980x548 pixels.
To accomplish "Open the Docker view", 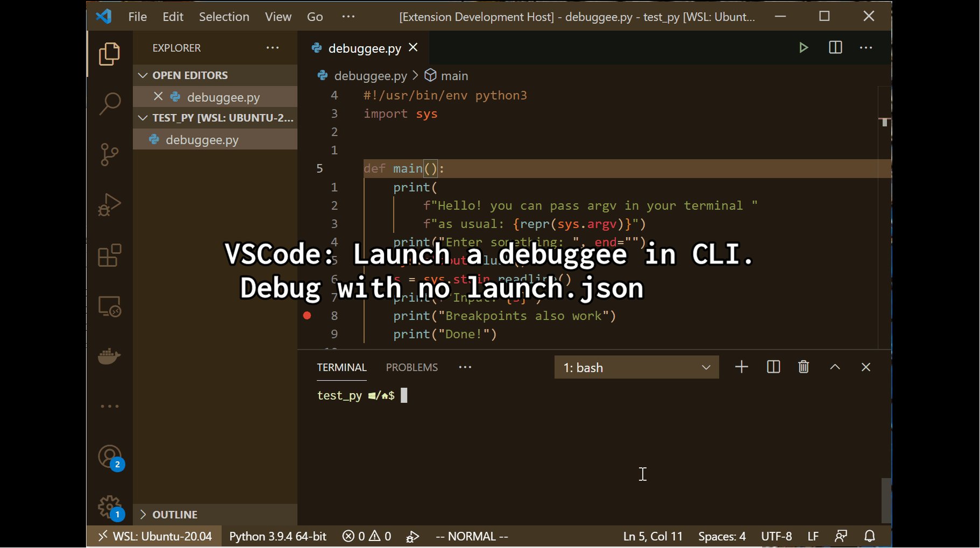I will (109, 356).
